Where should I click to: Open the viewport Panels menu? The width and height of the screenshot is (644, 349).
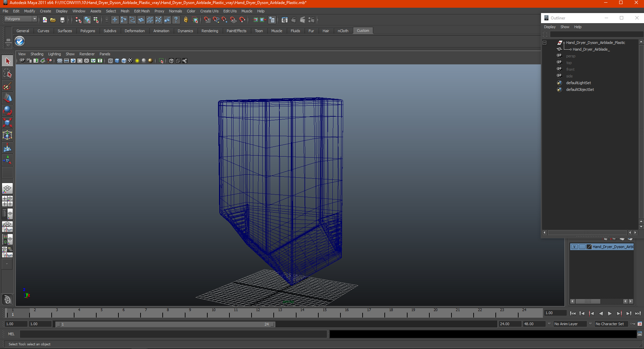(x=105, y=54)
